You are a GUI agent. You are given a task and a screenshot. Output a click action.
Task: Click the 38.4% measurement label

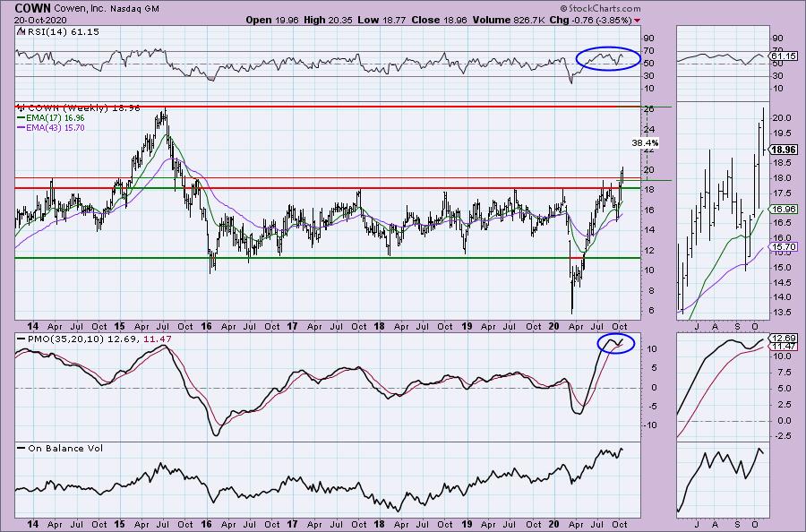click(x=645, y=143)
